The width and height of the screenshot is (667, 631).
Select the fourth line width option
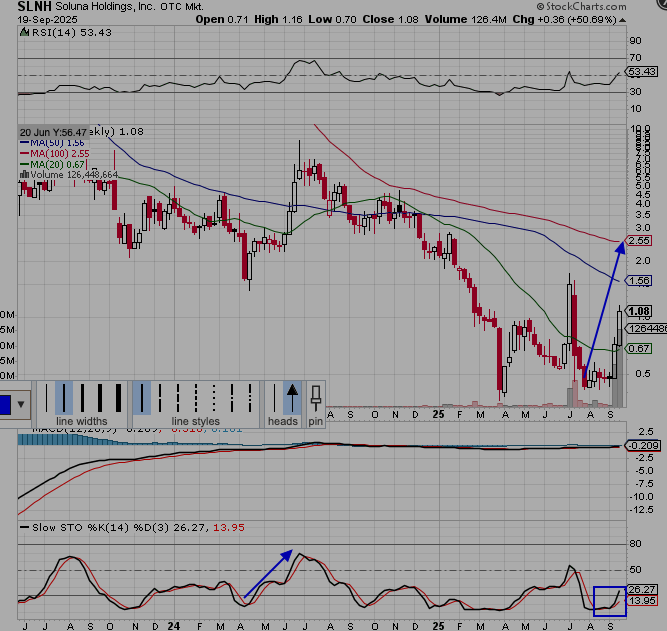[x=100, y=398]
